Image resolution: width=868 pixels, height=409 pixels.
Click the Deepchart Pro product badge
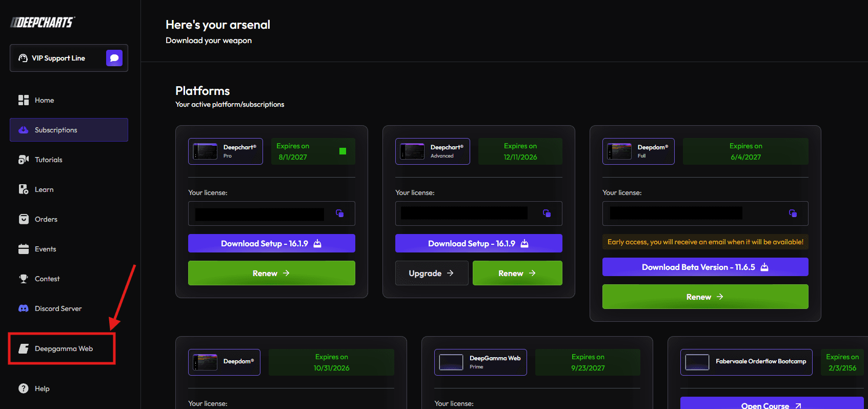[x=226, y=151]
